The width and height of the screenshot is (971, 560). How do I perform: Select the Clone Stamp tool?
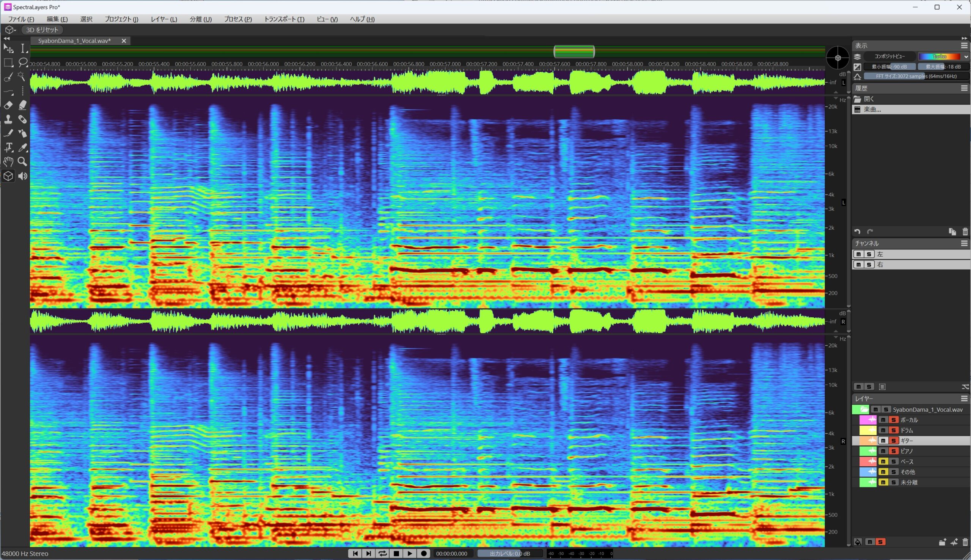click(x=8, y=119)
